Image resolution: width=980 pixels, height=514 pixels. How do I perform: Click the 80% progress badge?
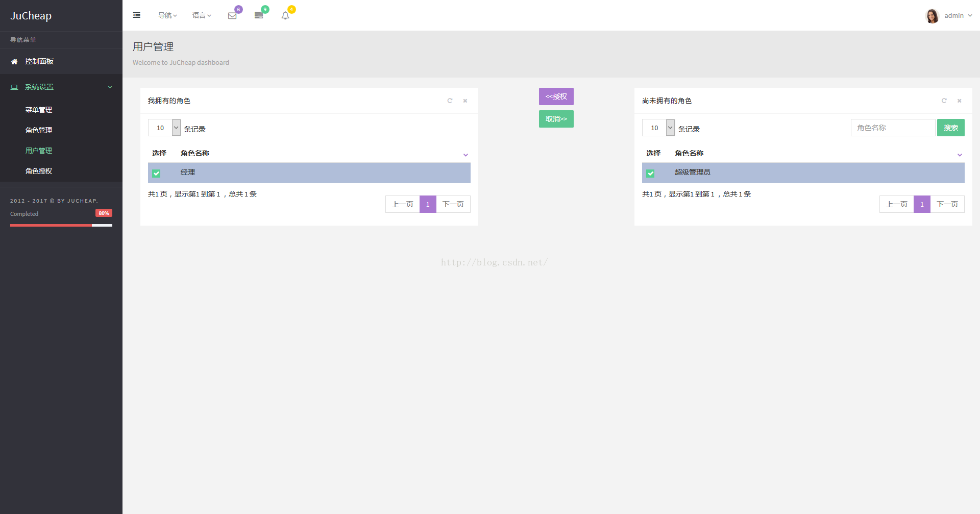(x=104, y=213)
